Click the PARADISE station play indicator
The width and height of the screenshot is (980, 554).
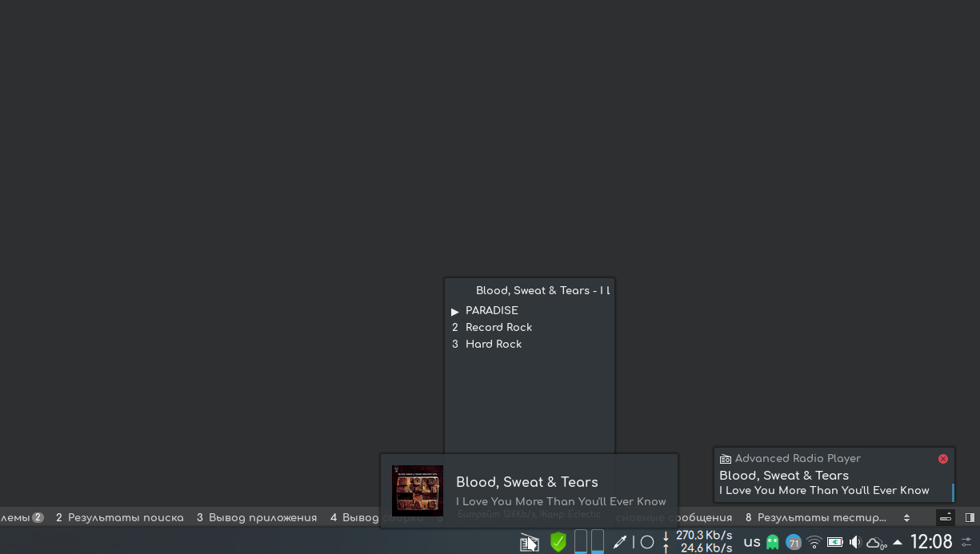point(455,311)
